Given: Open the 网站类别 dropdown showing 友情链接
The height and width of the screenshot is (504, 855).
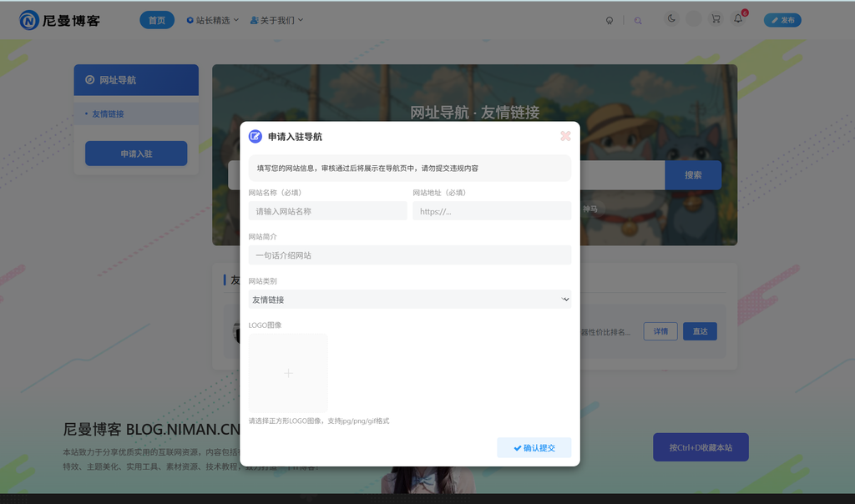Looking at the screenshot, I should [x=410, y=299].
